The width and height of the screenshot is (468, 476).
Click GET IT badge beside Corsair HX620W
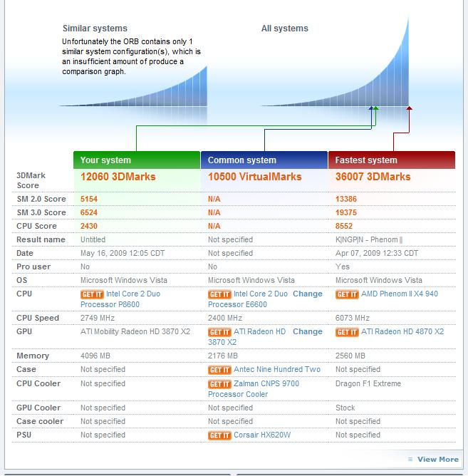pos(219,435)
